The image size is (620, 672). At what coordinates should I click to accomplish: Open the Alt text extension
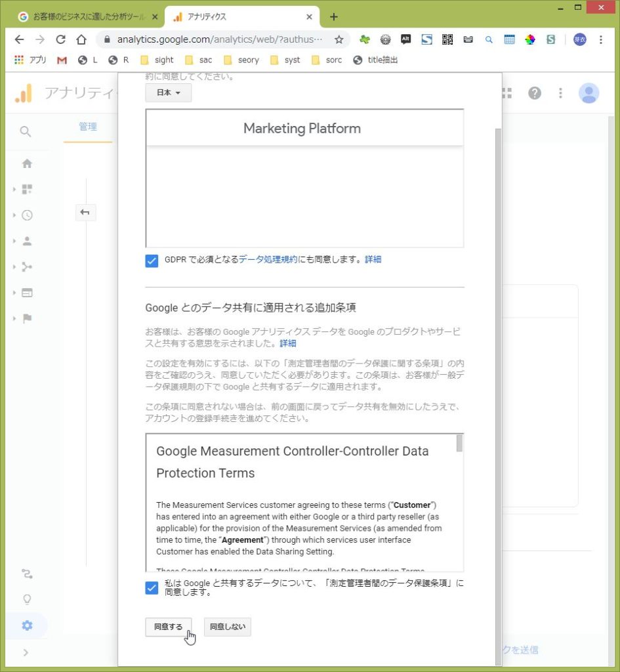click(x=405, y=39)
